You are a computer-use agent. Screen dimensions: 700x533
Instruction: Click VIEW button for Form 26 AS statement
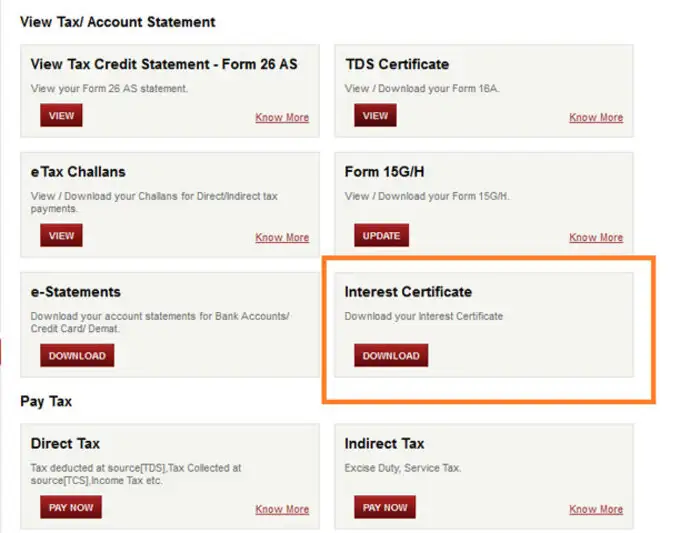(61, 116)
